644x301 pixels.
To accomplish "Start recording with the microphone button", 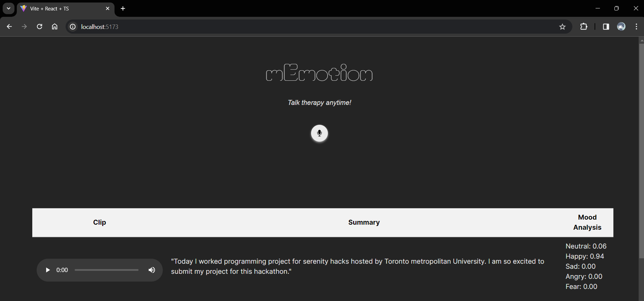I will [319, 133].
